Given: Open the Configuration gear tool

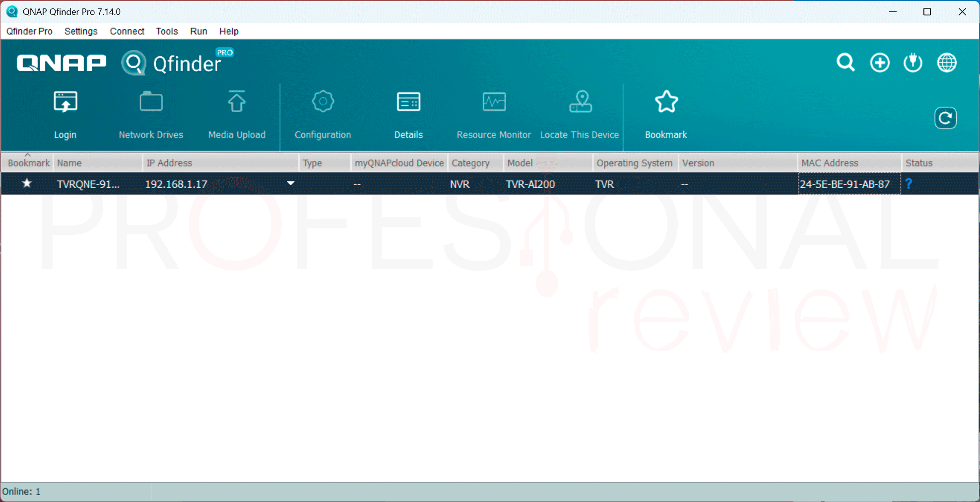Looking at the screenshot, I should 323,115.
